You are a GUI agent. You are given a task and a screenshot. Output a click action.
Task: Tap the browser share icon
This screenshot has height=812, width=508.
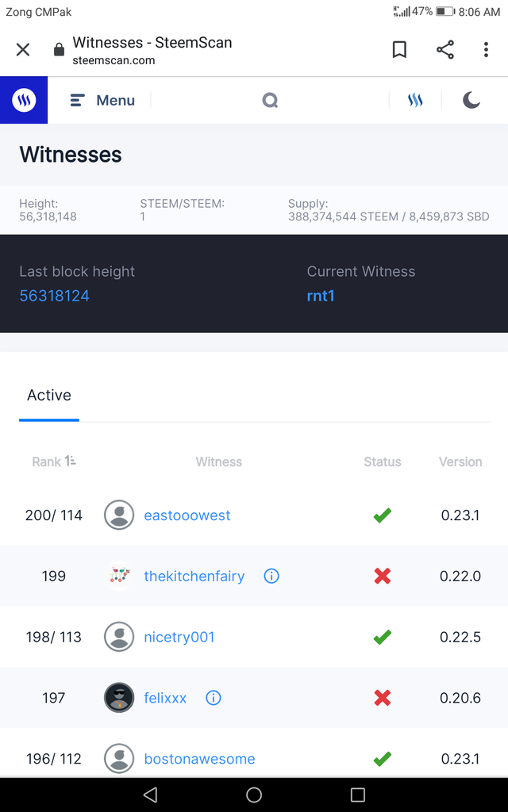tap(445, 50)
